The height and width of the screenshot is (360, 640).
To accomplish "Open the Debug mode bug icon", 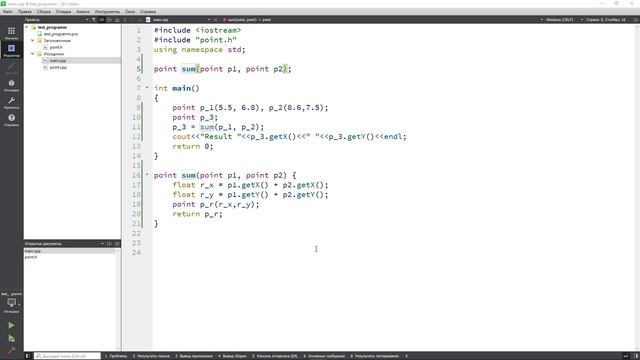I will (11, 83).
